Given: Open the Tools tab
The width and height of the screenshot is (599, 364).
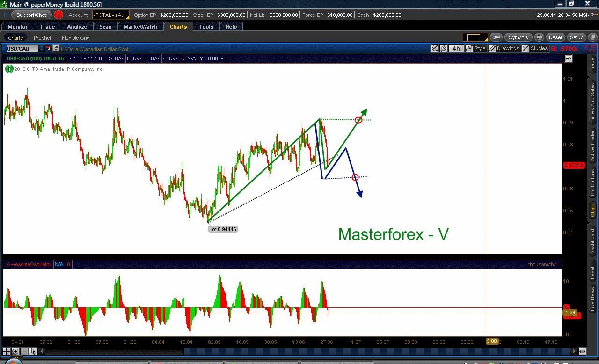Looking at the screenshot, I should pos(206,27).
